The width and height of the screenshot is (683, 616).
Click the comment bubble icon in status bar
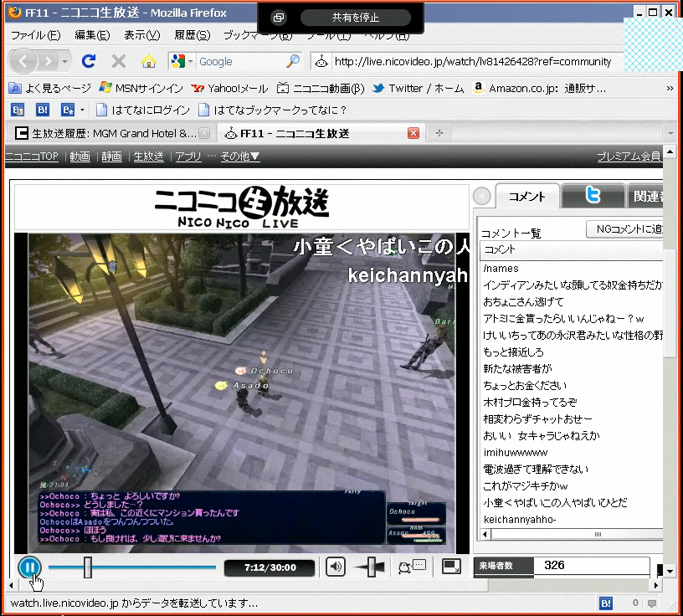[x=652, y=603]
